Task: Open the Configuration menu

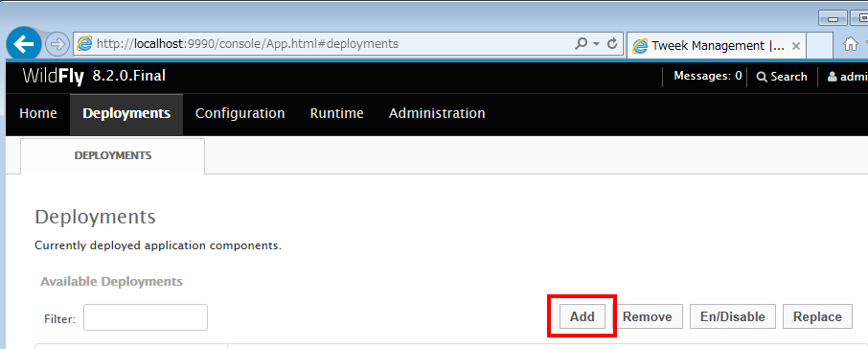Action: tap(240, 113)
